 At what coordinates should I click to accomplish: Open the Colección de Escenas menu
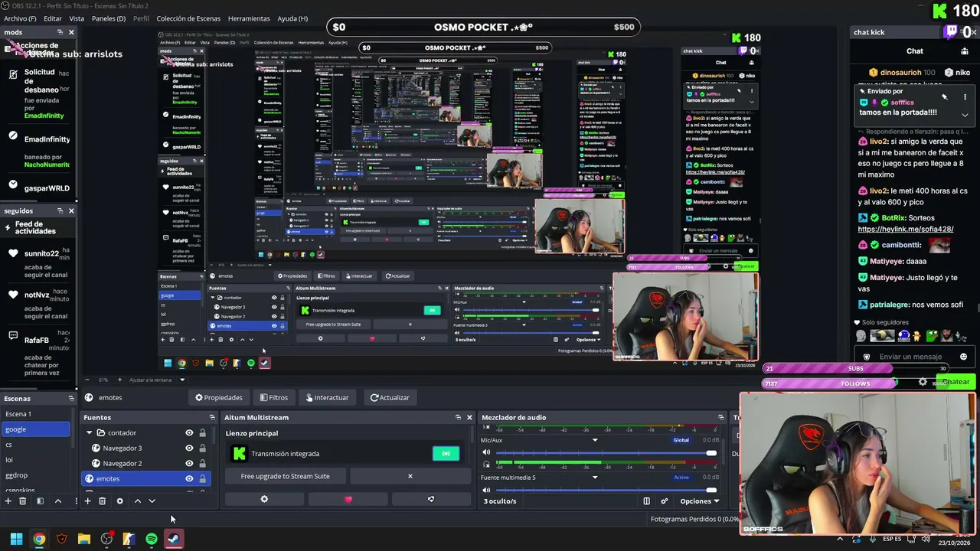(188, 18)
